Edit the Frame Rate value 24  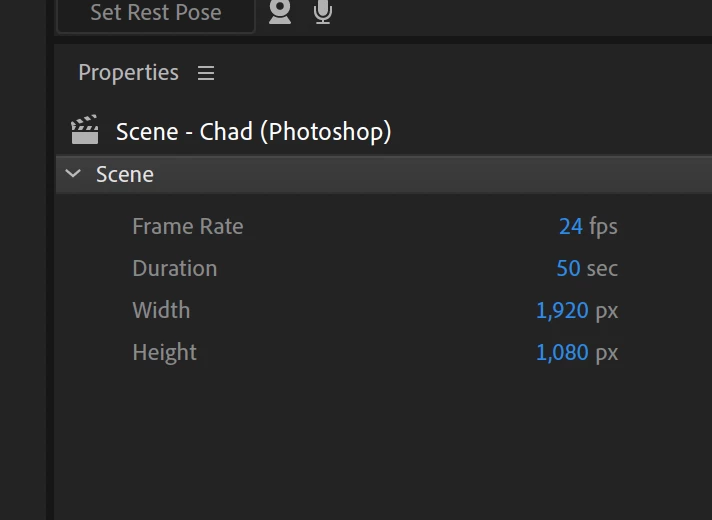[x=570, y=226]
